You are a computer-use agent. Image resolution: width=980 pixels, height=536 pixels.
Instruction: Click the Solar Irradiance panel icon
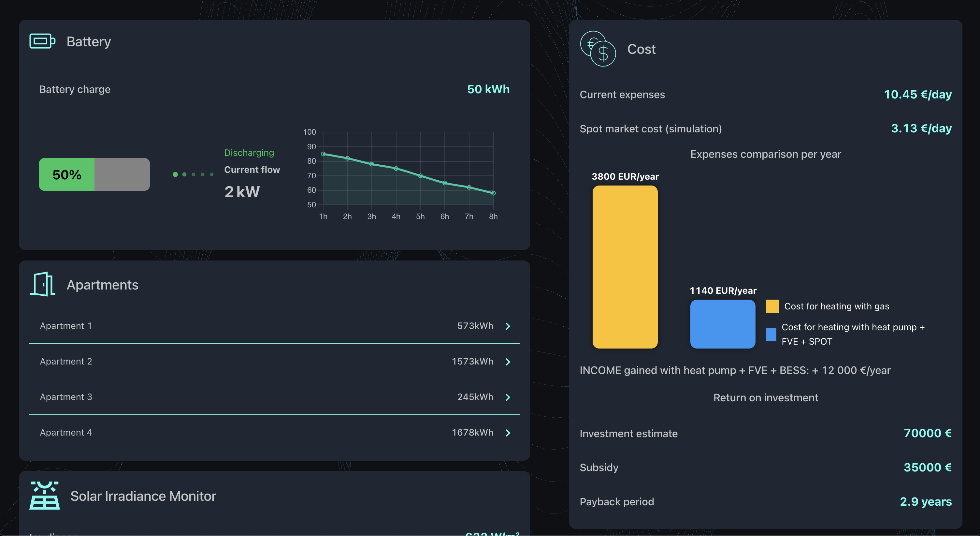pyautogui.click(x=45, y=495)
